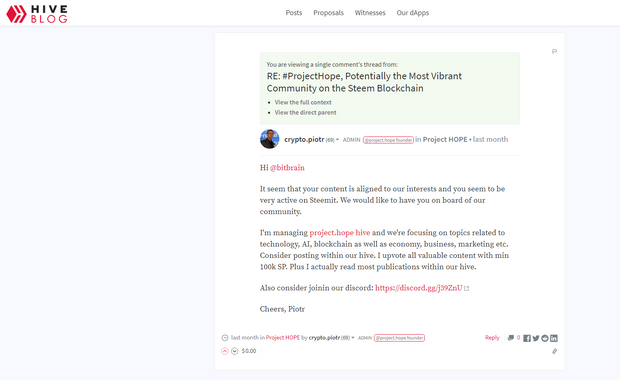Click the comments count bubble icon
This screenshot has width=620, height=380.
[x=511, y=338]
